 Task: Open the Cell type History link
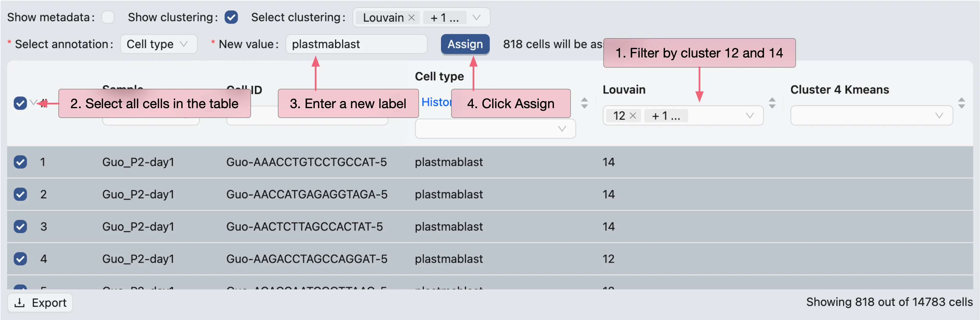(x=436, y=102)
